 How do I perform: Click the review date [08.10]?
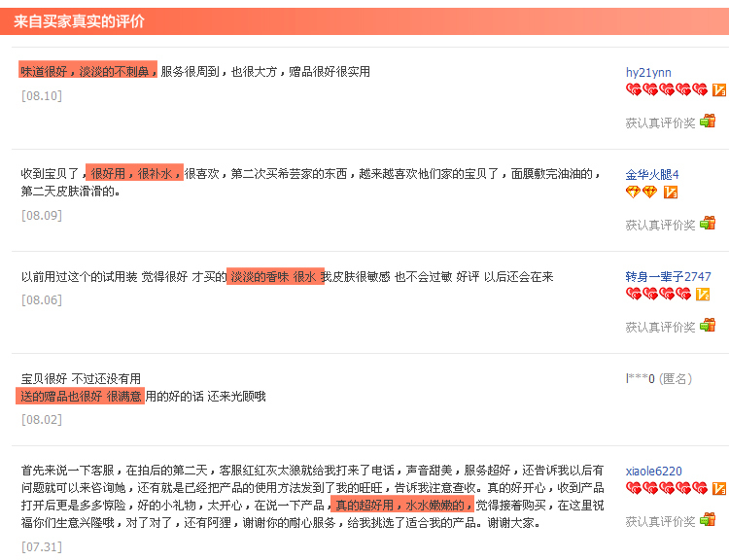coord(42,96)
